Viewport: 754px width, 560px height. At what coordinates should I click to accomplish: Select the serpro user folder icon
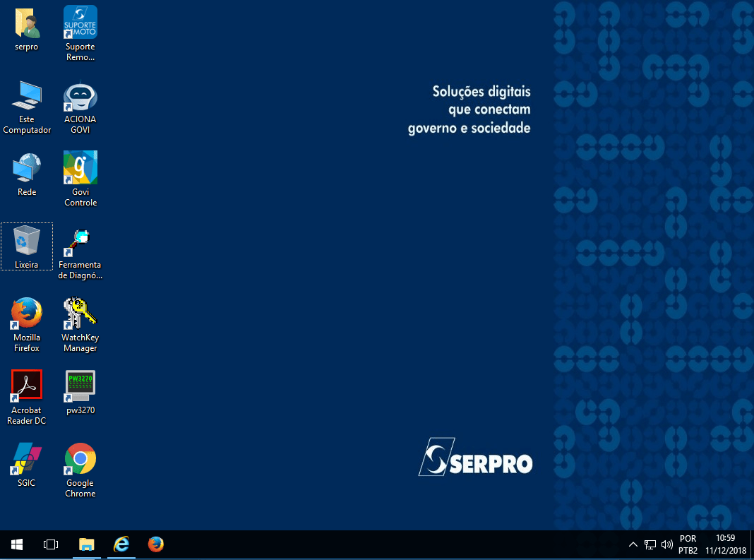27,24
